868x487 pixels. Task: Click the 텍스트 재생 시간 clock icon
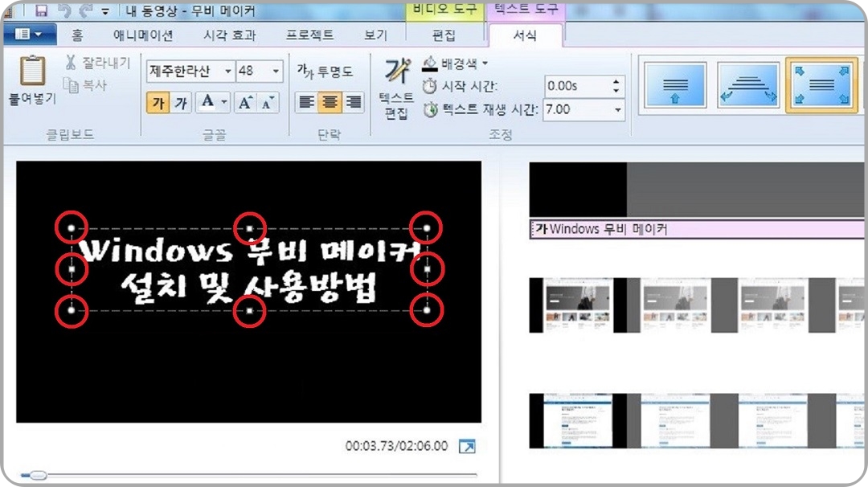pos(430,109)
